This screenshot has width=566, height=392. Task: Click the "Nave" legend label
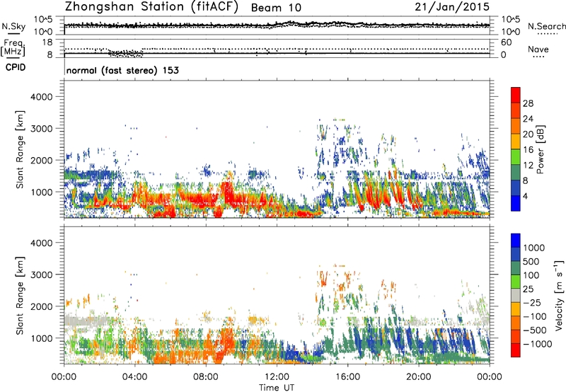[x=538, y=50]
